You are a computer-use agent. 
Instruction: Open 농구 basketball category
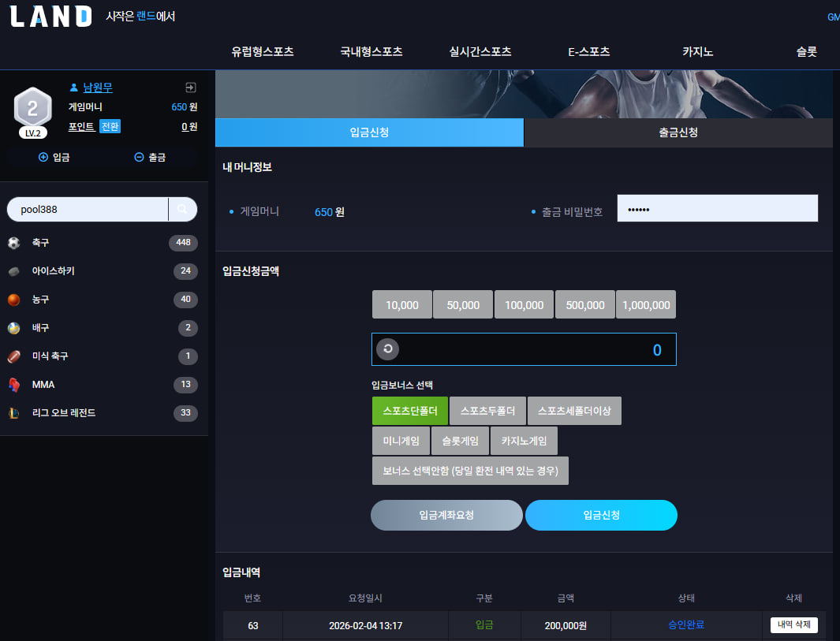pyautogui.click(x=103, y=300)
